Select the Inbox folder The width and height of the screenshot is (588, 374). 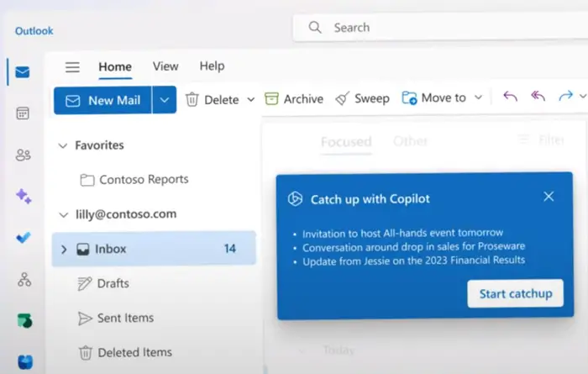pos(154,249)
